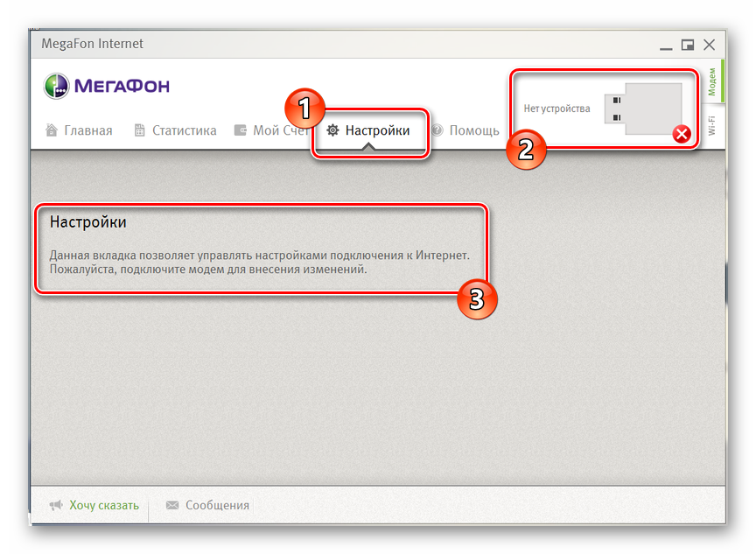Open the Помощь tab
Image resolution: width=756 pixels, height=554 pixels.
point(465,130)
